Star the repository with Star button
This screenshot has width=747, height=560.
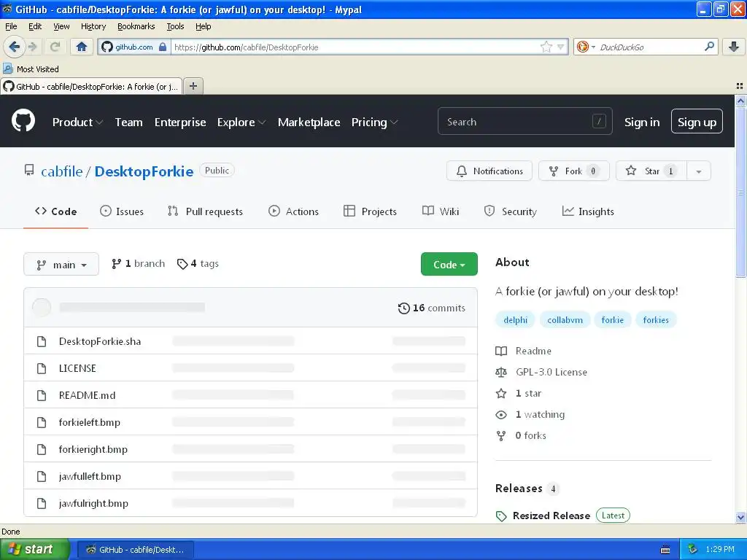(x=651, y=171)
